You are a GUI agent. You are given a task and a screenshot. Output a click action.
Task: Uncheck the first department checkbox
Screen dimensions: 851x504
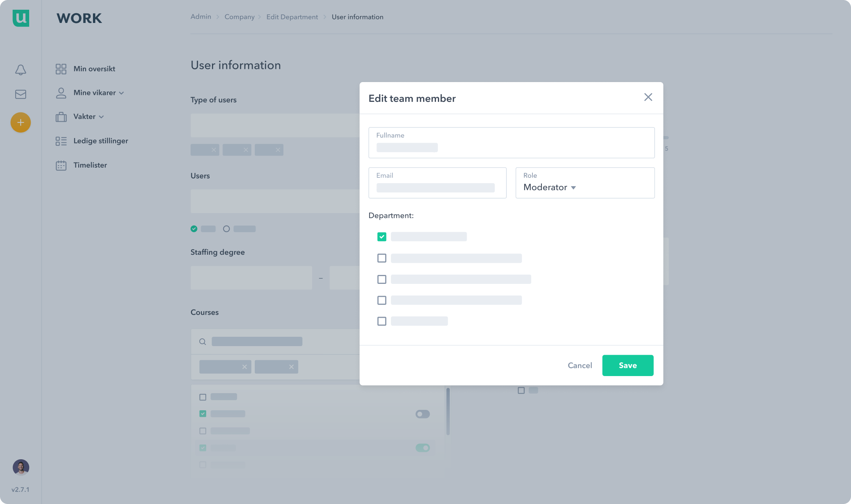click(x=382, y=236)
